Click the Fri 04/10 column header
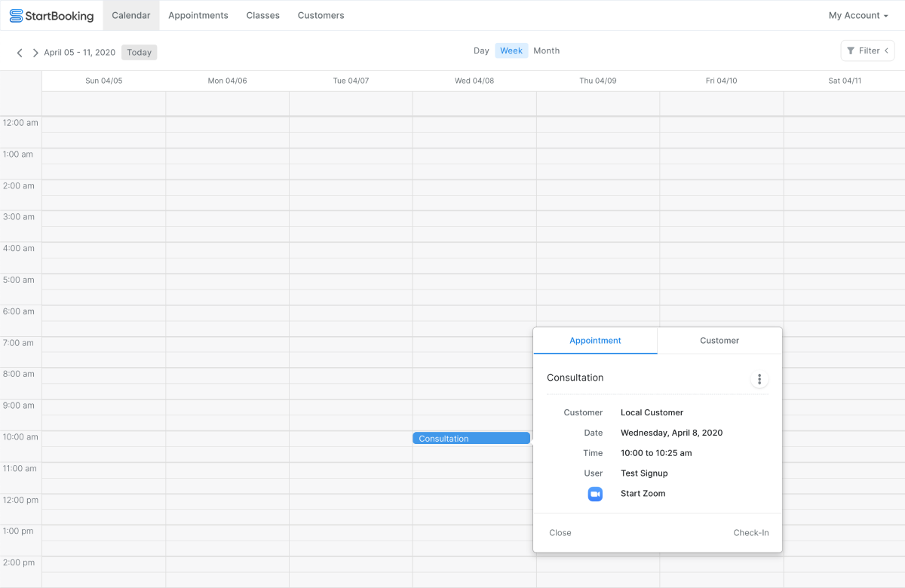This screenshot has height=588, width=905. 722,81
